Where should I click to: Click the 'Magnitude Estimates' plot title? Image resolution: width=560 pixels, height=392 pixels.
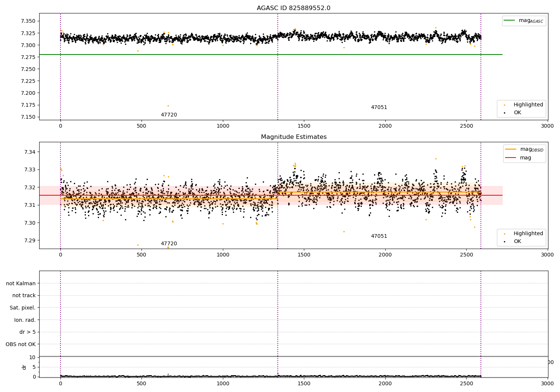click(x=293, y=137)
